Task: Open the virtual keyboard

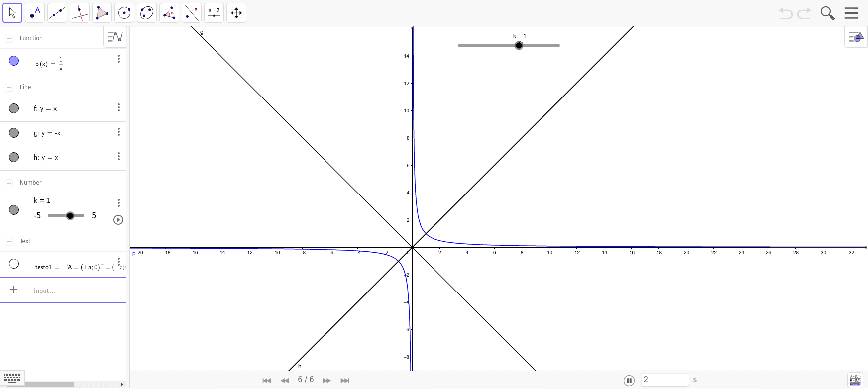Action: click(x=12, y=378)
